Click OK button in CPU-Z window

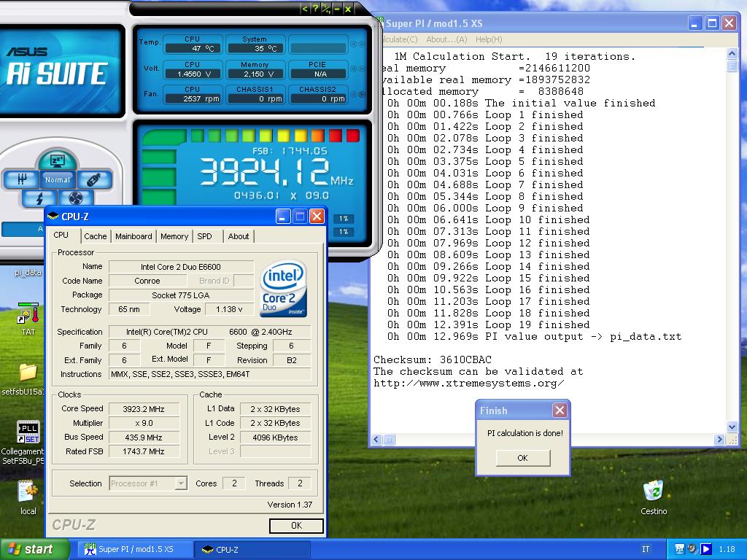pyautogui.click(x=295, y=525)
